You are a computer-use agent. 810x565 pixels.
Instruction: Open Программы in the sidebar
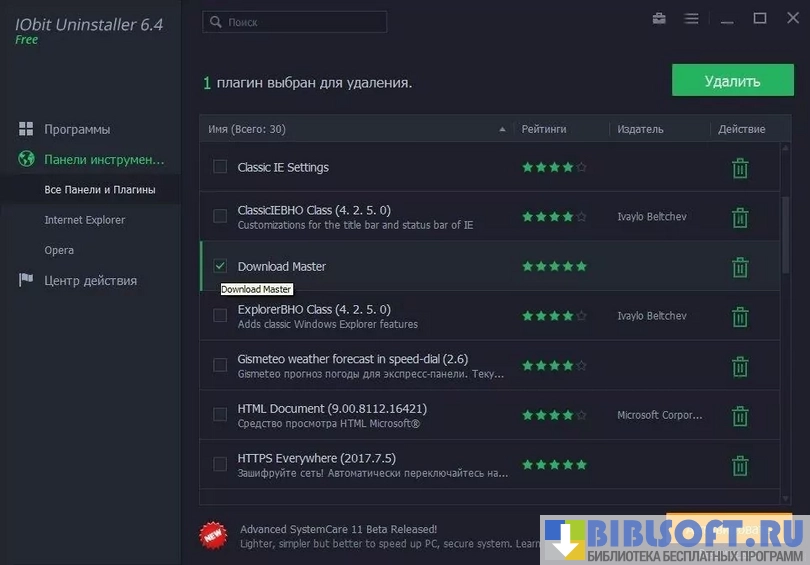tap(77, 129)
